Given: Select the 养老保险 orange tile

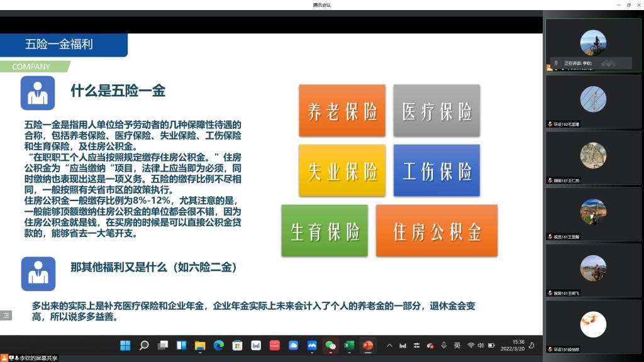Looking at the screenshot, I should (342, 110).
